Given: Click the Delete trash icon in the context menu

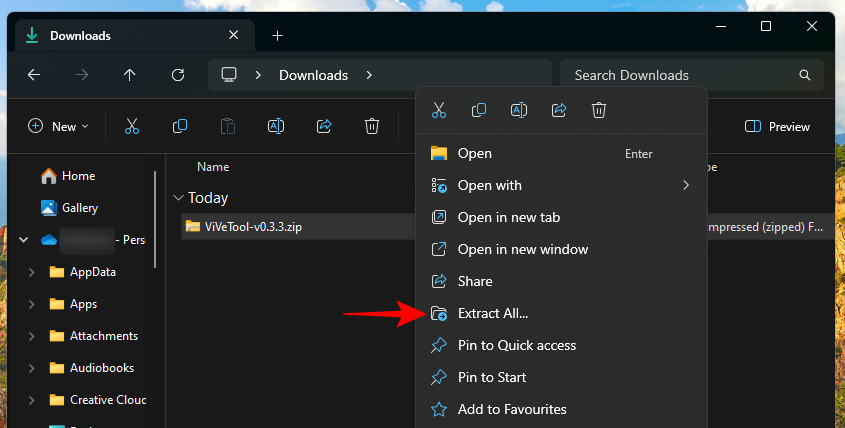Looking at the screenshot, I should [598, 110].
